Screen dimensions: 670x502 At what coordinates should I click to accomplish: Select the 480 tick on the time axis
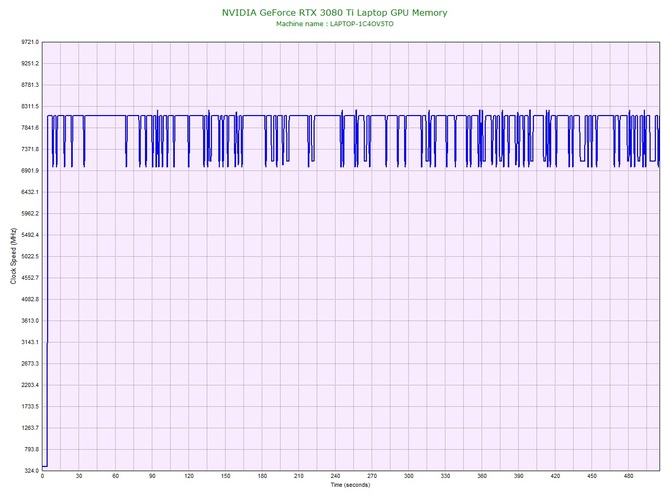click(x=629, y=476)
